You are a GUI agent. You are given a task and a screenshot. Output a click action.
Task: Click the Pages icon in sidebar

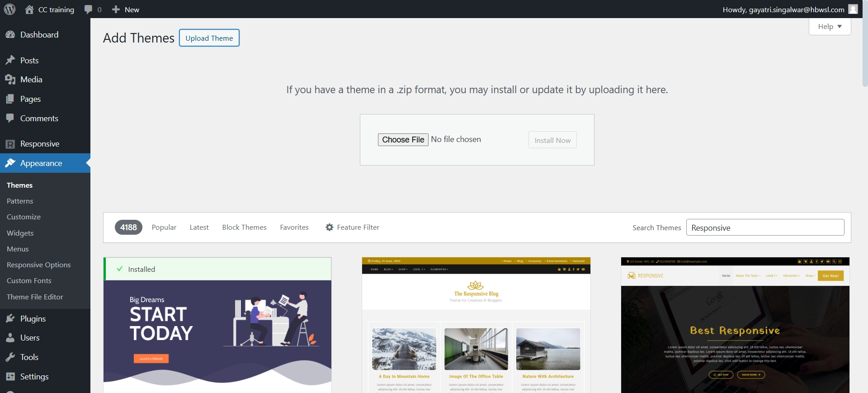[10, 99]
